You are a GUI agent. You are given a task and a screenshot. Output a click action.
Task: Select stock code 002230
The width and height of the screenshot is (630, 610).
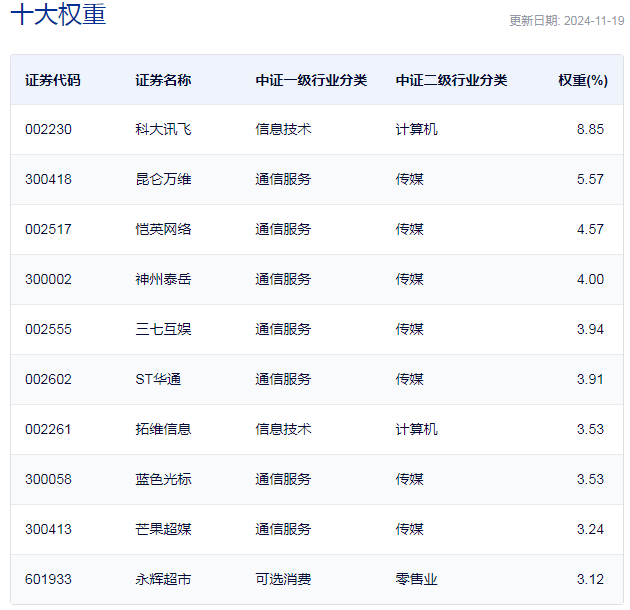48,129
